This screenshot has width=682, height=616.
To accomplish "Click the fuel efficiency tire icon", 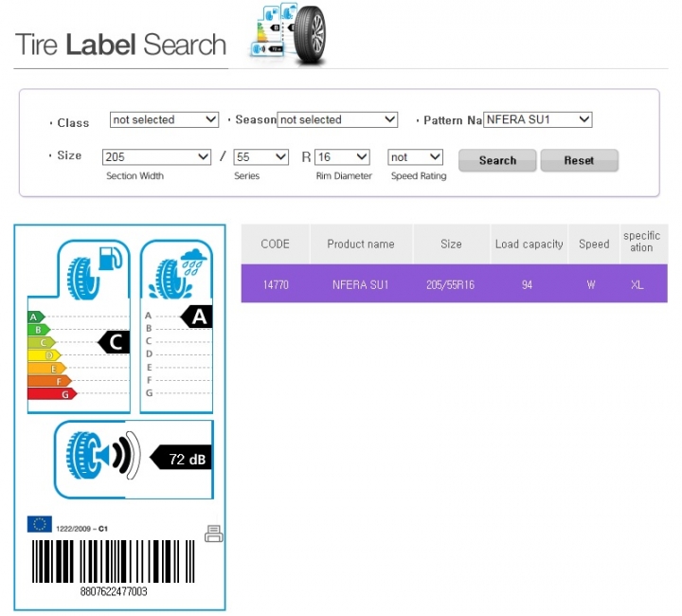I will click(x=95, y=273).
